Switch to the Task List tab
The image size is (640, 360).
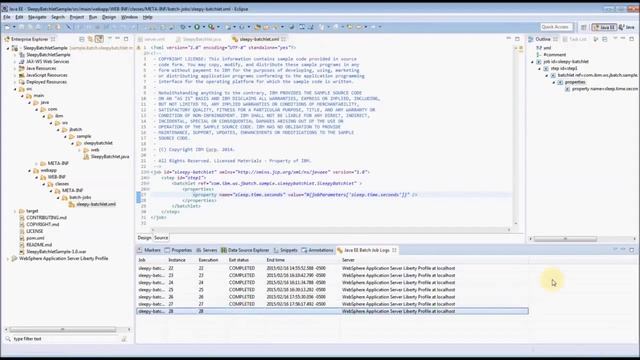coord(575,39)
